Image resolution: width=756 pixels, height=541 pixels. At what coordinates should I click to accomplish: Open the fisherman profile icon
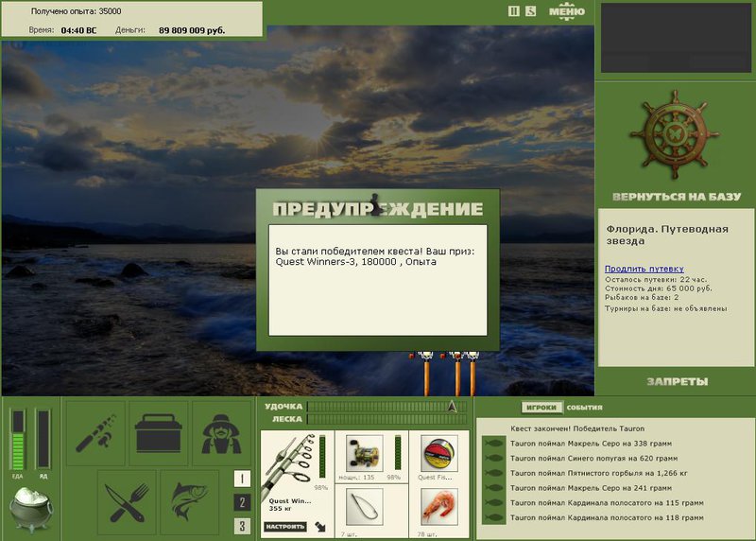[221, 433]
